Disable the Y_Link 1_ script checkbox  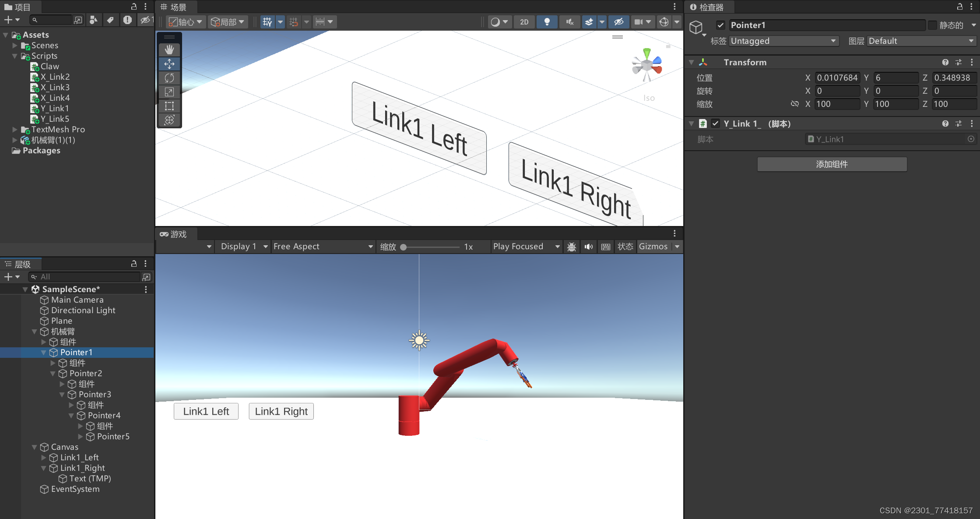[x=715, y=124]
